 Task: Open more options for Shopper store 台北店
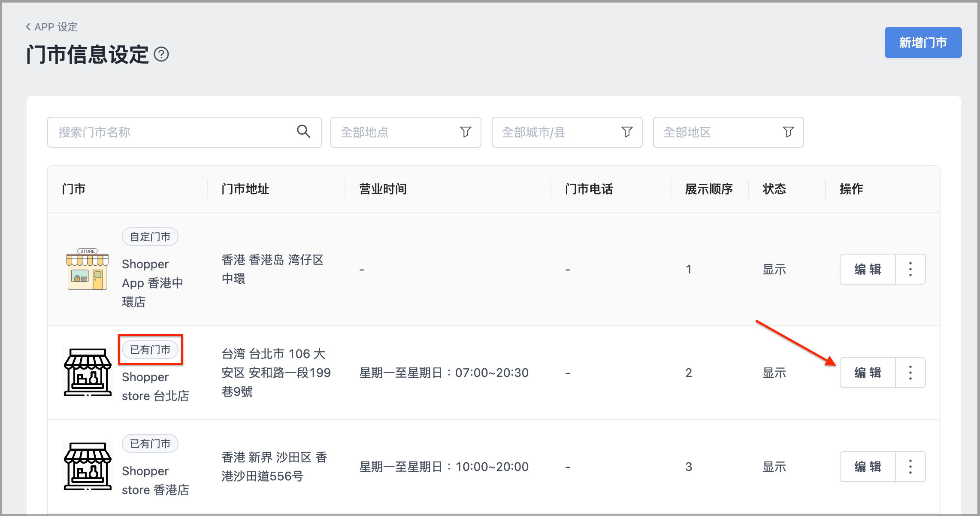pos(910,373)
